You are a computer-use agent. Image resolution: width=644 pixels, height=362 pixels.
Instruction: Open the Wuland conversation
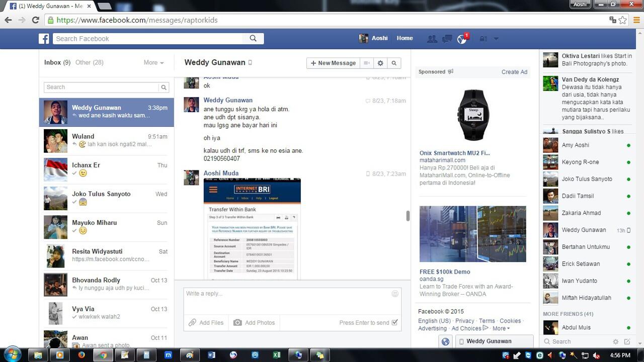107,141
